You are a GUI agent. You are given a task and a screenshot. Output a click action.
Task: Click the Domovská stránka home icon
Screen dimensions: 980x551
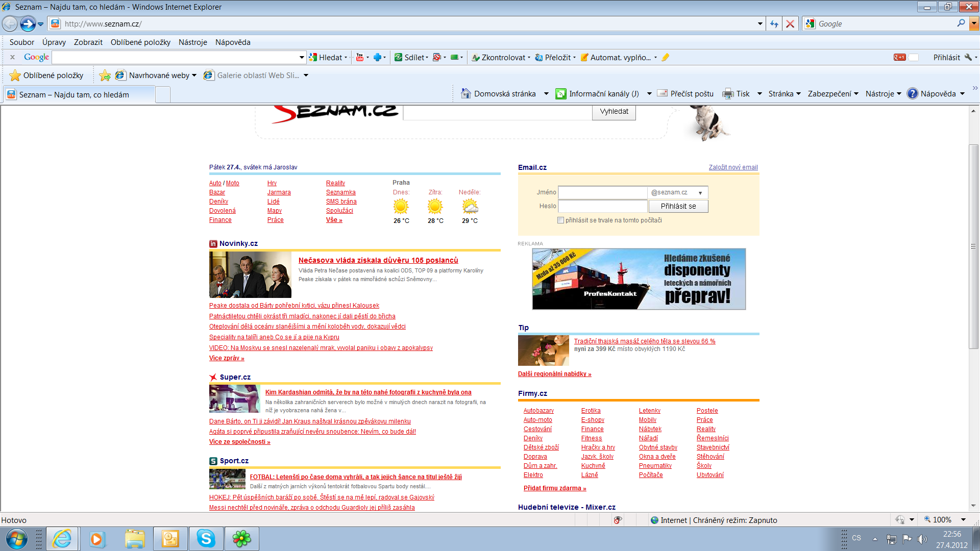[x=465, y=94]
